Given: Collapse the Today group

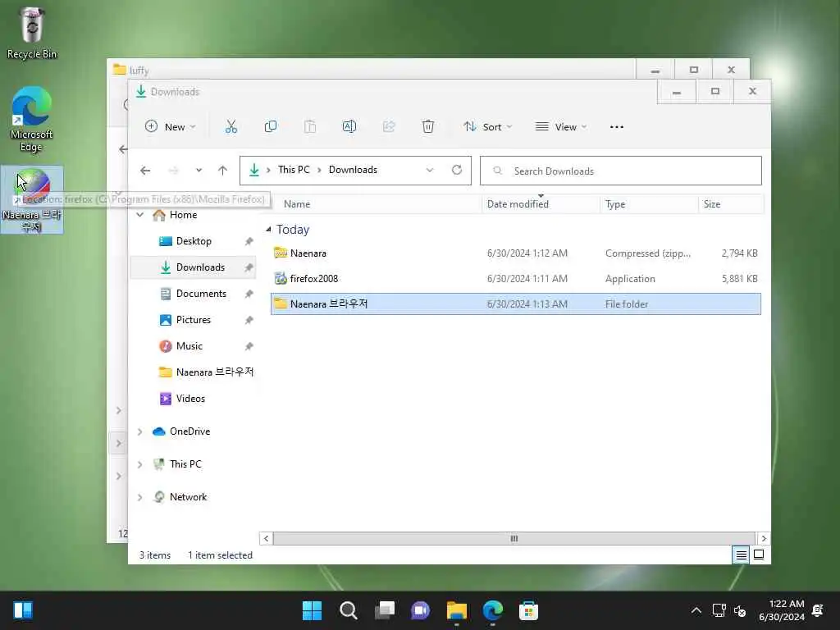Looking at the screenshot, I should [268, 230].
